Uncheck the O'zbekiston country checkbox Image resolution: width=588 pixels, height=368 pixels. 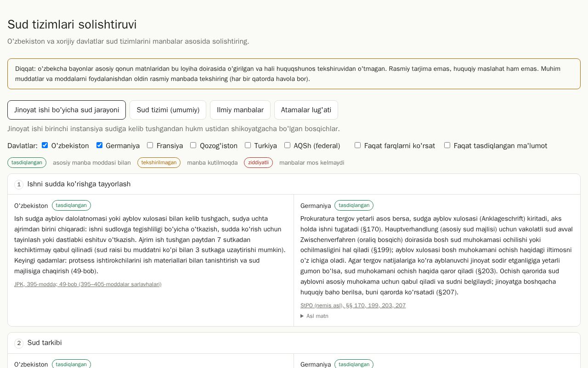(45, 145)
